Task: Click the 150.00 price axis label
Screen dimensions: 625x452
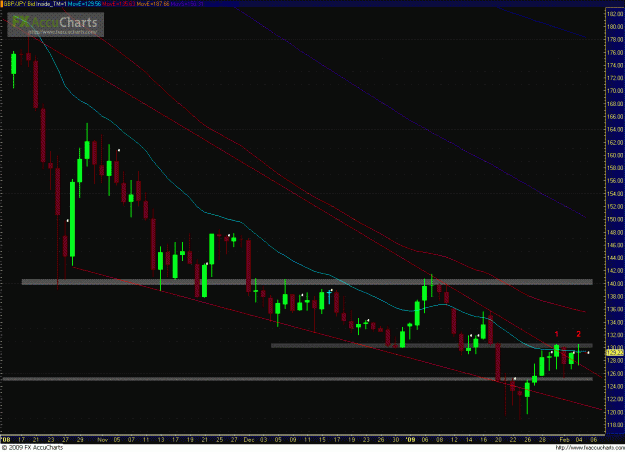Action: pos(615,220)
